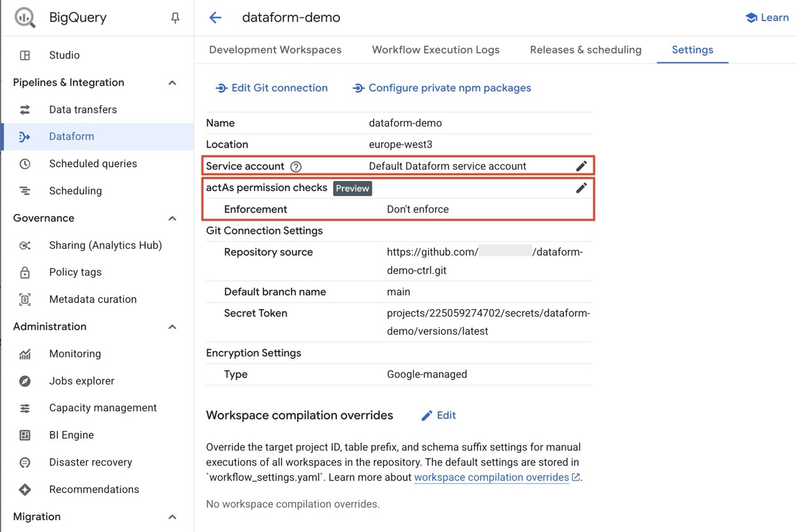The width and height of the screenshot is (797, 532).
Task: Collapse the Pipelines & Integration section
Action: coord(172,83)
